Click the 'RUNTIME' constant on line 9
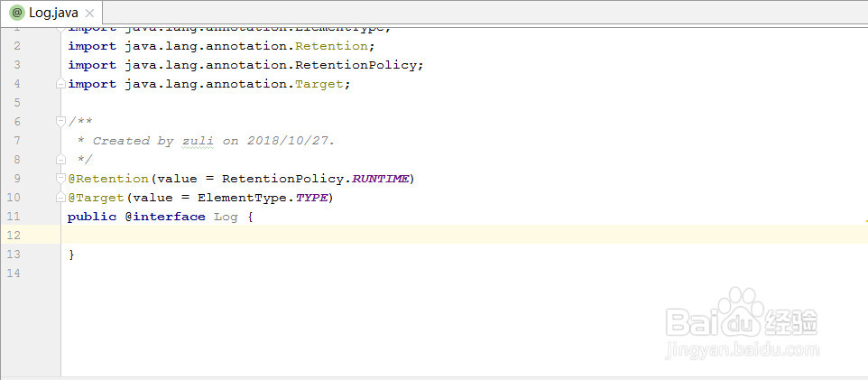 tap(380, 179)
